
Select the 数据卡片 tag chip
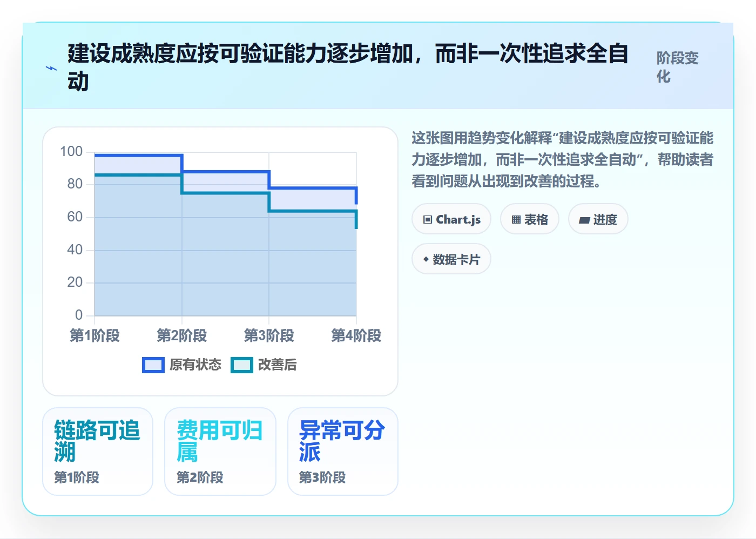click(x=451, y=259)
